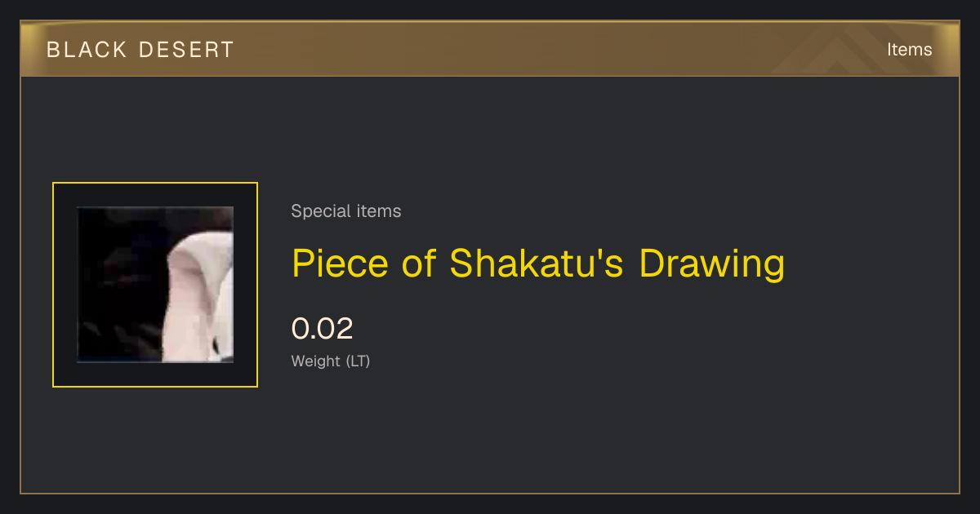Viewport: 980px width, 514px height.
Task: Select the word DESERT in the header
Action: [187, 50]
